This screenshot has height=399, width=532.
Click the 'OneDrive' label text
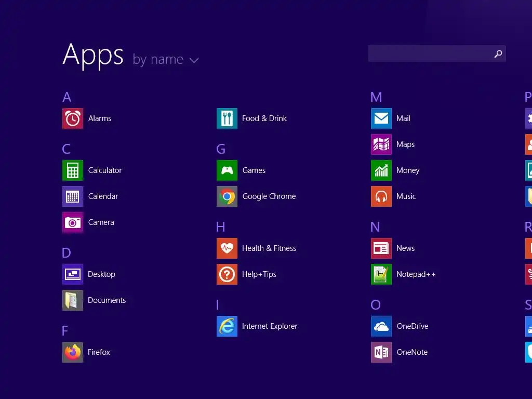click(413, 326)
